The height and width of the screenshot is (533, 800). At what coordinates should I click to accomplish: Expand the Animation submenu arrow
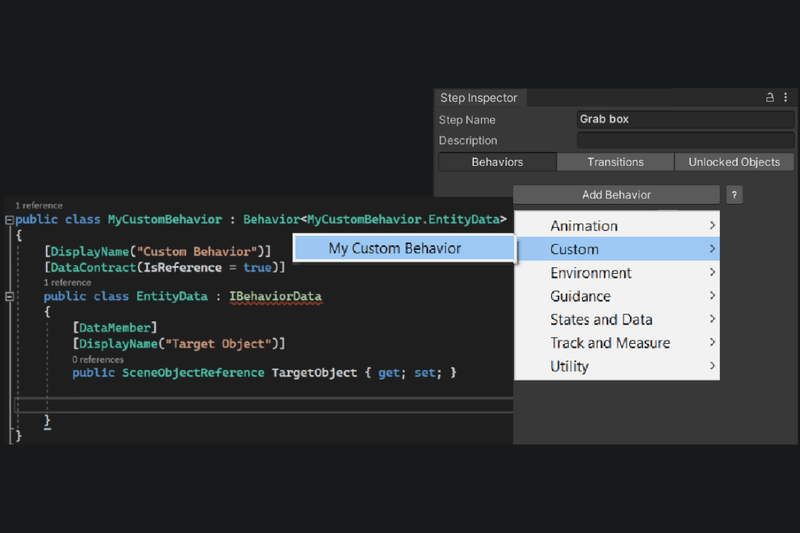point(712,226)
